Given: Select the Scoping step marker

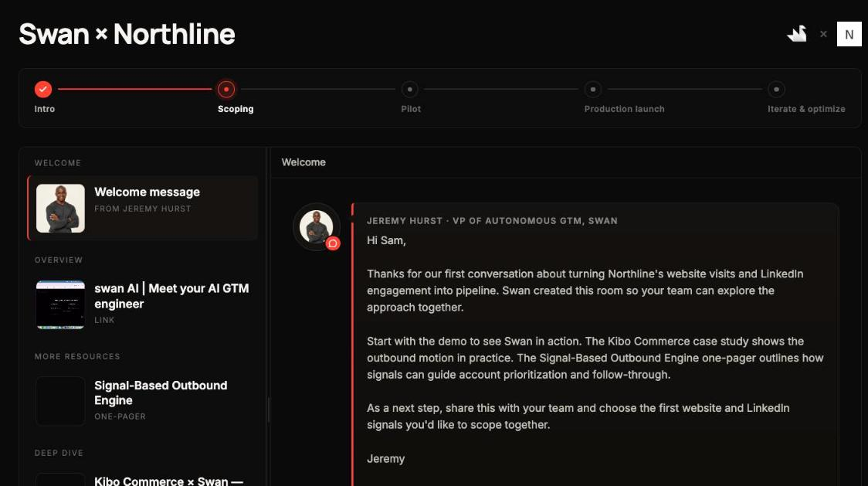Looking at the screenshot, I should (225, 89).
